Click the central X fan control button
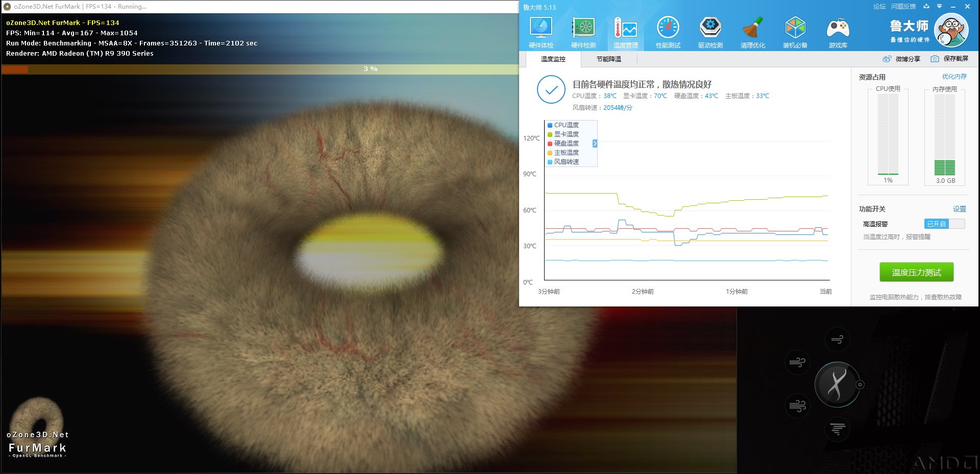The height and width of the screenshot is (474, 980). click(837, 385)
